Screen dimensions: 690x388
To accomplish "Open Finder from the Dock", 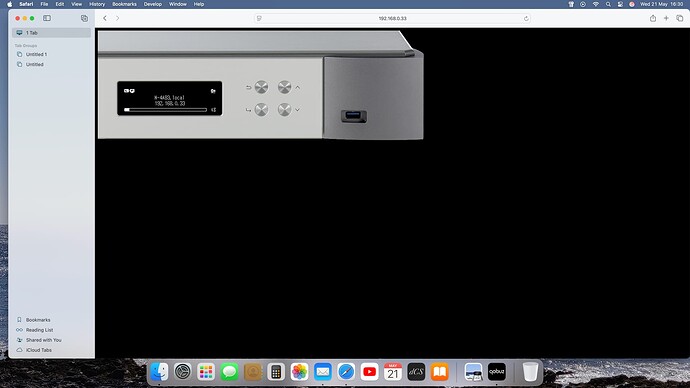I will (x=159, y=372).
